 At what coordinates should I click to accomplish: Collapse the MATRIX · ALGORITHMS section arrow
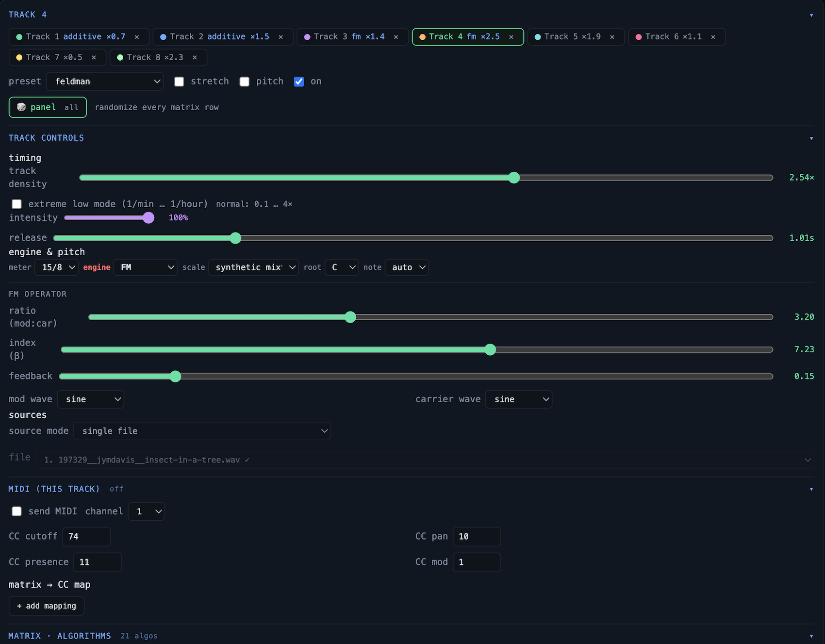point(811,636)
